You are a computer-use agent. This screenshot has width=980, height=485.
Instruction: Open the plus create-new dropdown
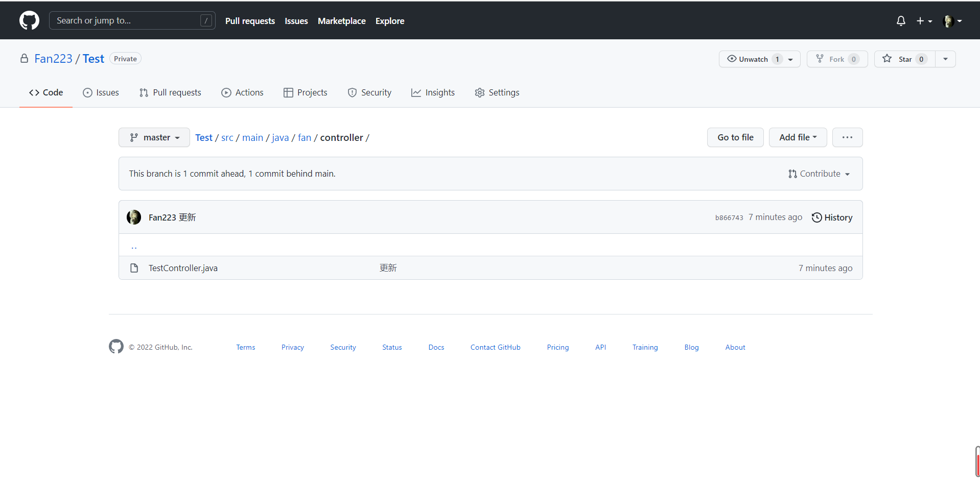click(924, 21)
